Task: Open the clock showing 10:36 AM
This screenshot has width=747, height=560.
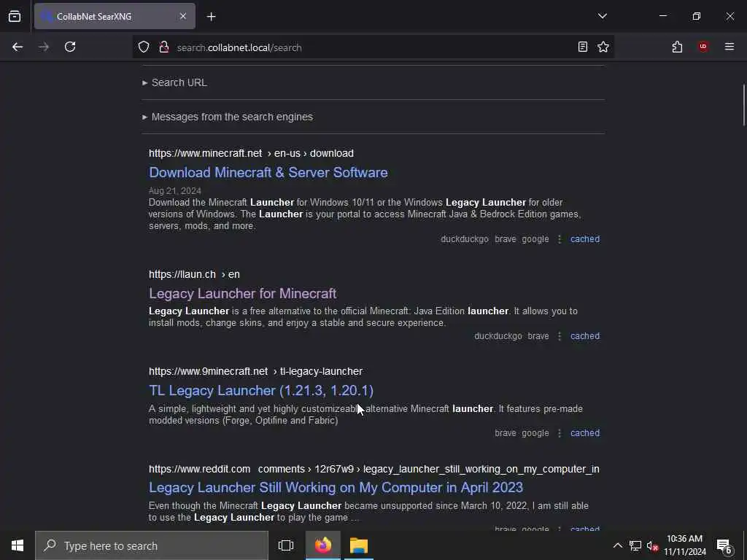Action: click(684, 545)
